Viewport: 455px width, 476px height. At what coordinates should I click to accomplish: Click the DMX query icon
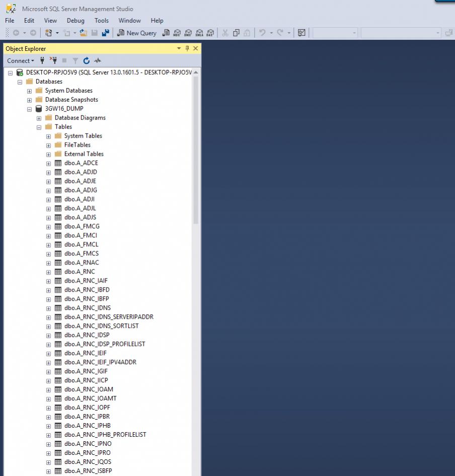[188, 33]
